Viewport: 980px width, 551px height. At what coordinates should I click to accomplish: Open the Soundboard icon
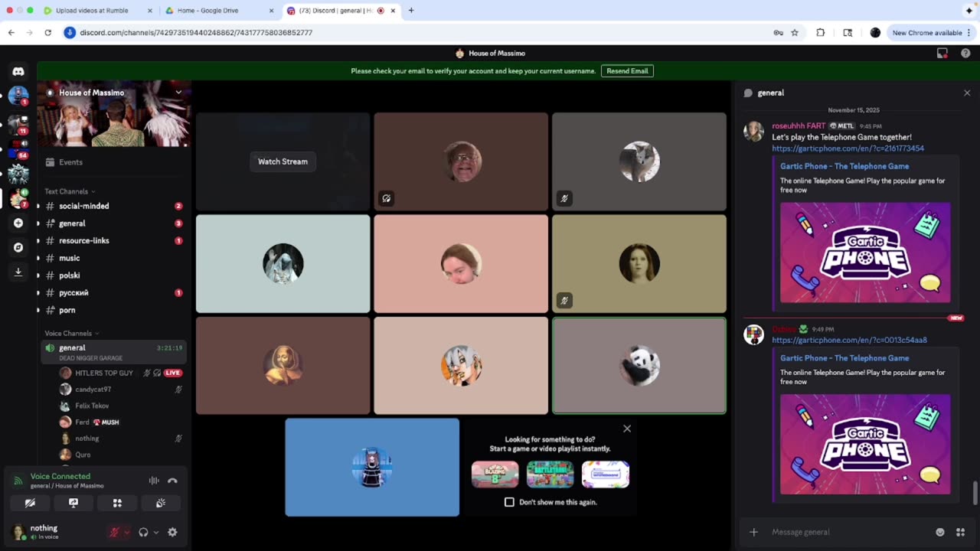(x=161, y=503)
